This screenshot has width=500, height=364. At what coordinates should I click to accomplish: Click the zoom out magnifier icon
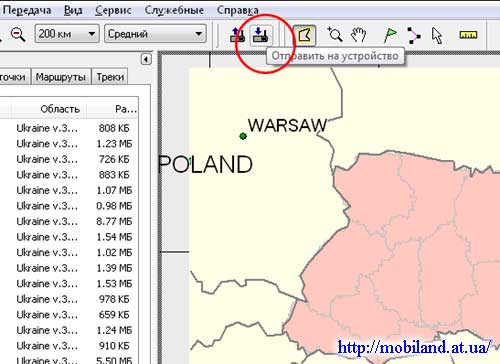coord(18,34)
